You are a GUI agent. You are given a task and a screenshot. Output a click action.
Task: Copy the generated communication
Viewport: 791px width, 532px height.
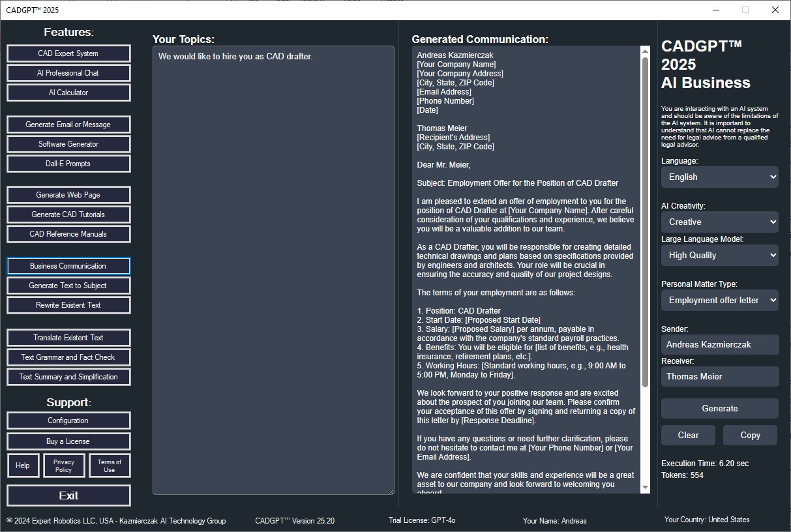click(x=750, y=435)
